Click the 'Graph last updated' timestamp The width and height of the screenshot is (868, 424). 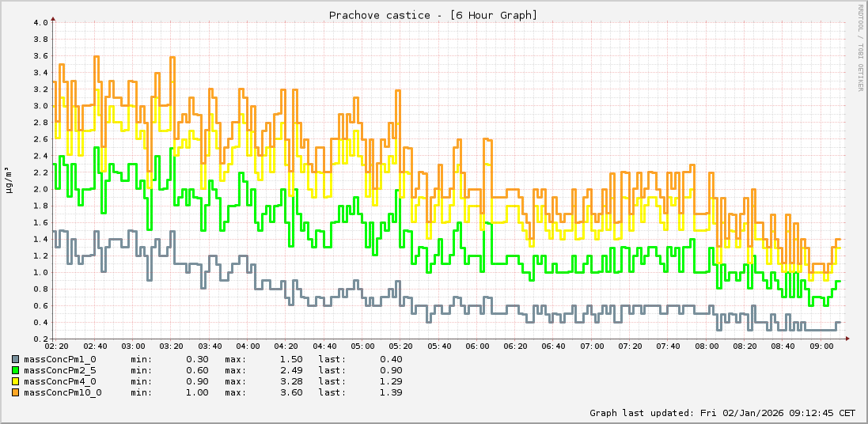point(722,413)
